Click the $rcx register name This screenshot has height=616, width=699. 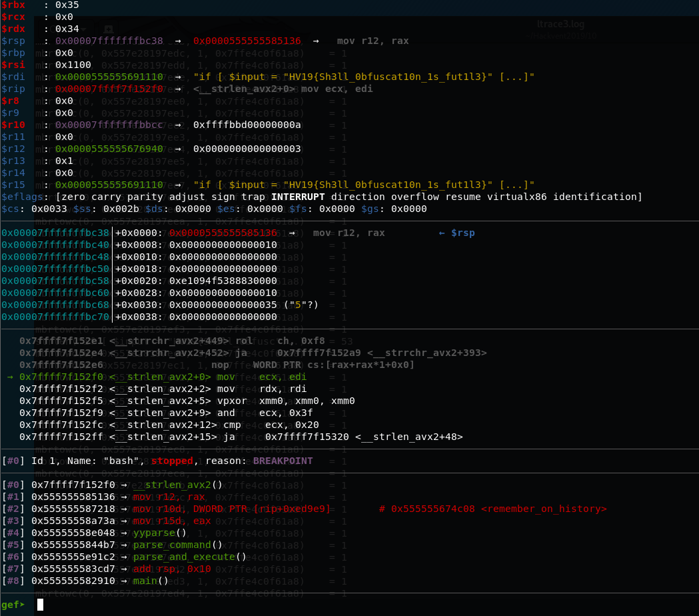[13, 17]
